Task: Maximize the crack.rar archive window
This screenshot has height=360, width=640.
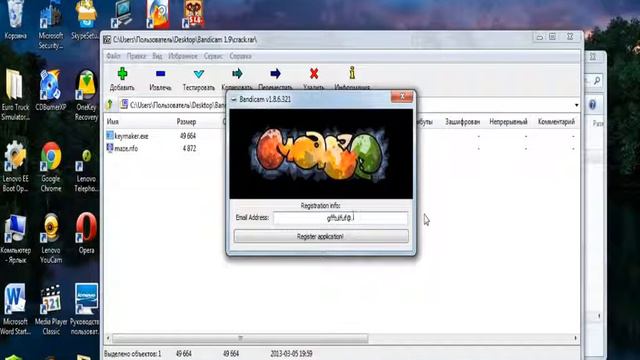Action: click(x=552, y=37)
